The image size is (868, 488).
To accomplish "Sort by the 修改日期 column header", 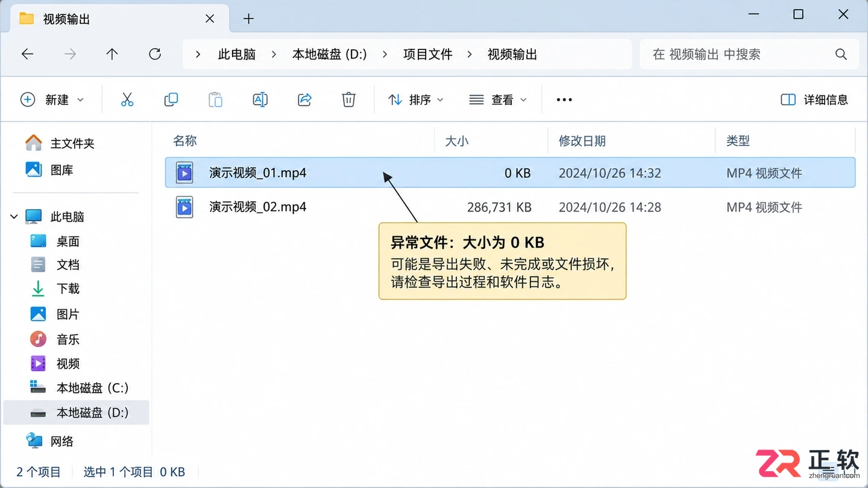I will coord(582,141).
